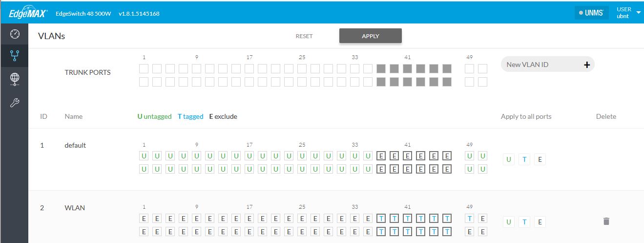Open the globe network icon in sidebar
Viewport: 644px width, 243px height.
click(x=14, y=79)
